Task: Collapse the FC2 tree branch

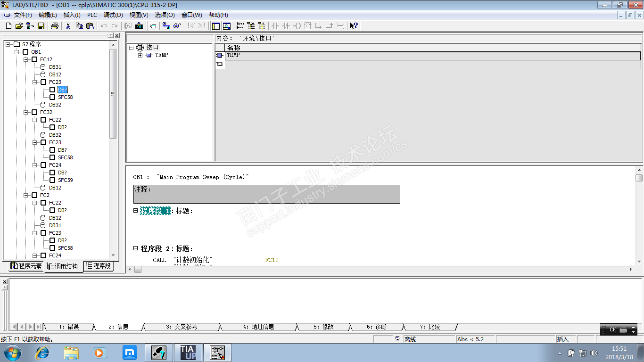Action: (x=26, y=195)
